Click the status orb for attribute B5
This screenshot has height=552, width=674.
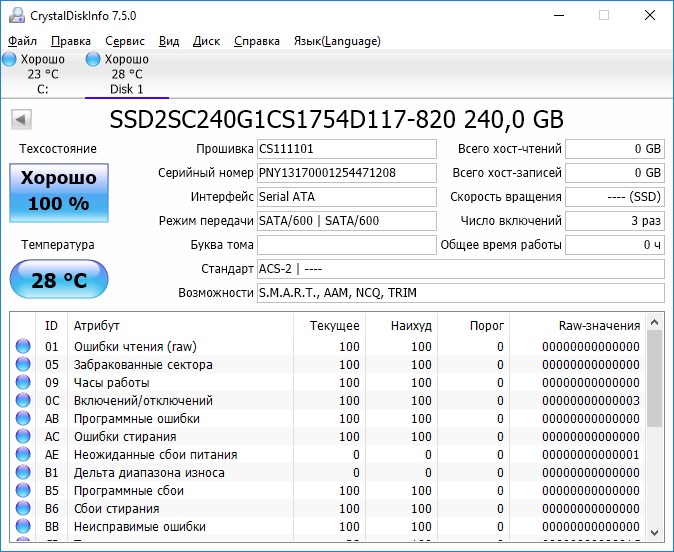(x=23, y=491)
